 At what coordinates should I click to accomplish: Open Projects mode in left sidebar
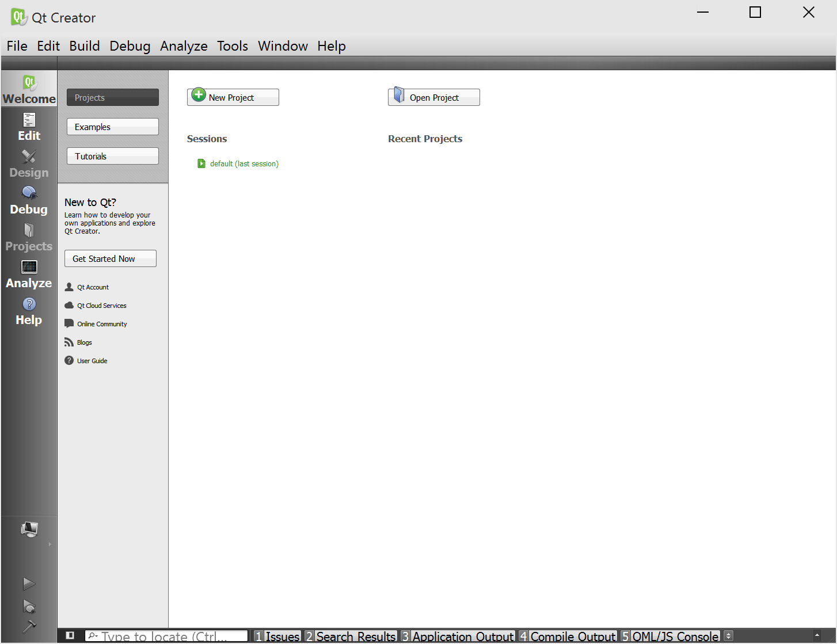(29, 237)
